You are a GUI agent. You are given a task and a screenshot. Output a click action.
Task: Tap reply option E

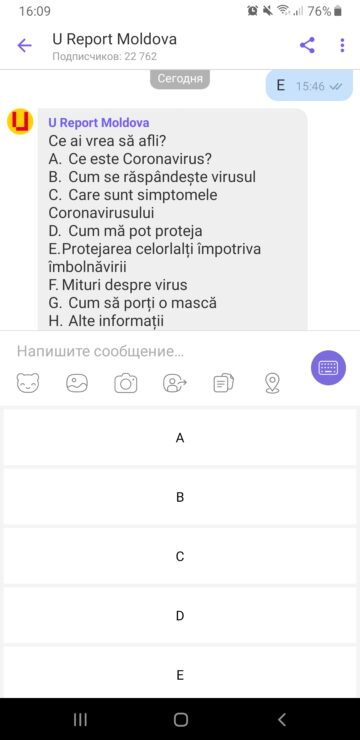pyautogui.click(x=180, y=673)
